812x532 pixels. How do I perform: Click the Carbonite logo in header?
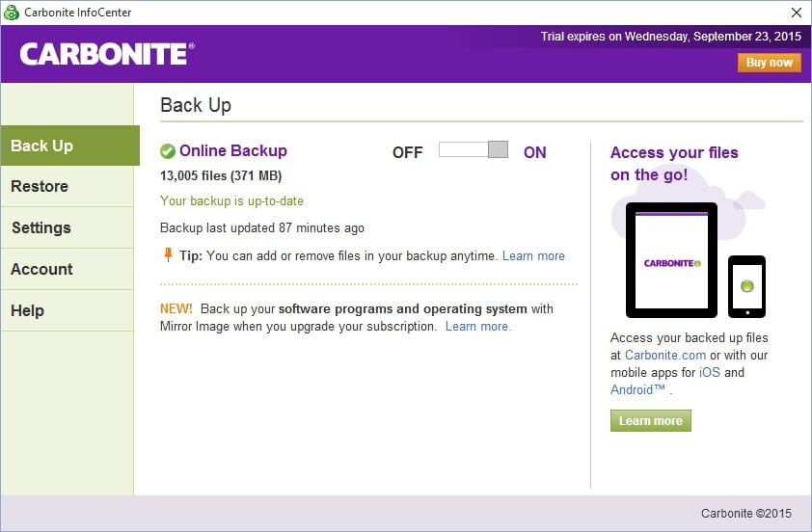[107, 53]
